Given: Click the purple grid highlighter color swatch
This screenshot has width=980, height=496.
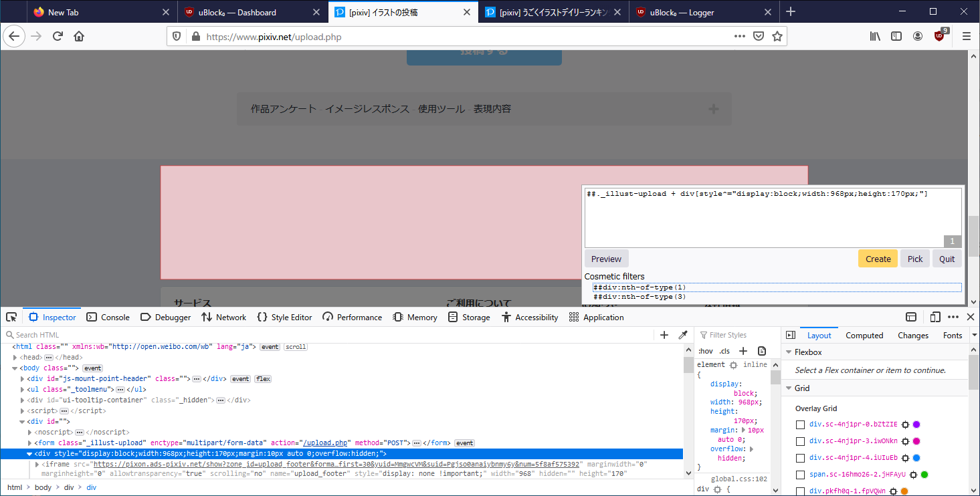Looking at the screenshot, I should click(917, 424).
